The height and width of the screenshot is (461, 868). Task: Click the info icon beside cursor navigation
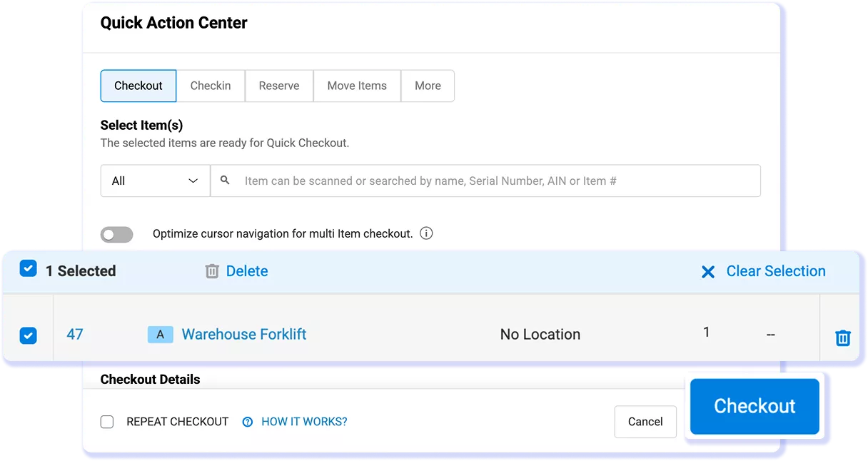point(427,233)
